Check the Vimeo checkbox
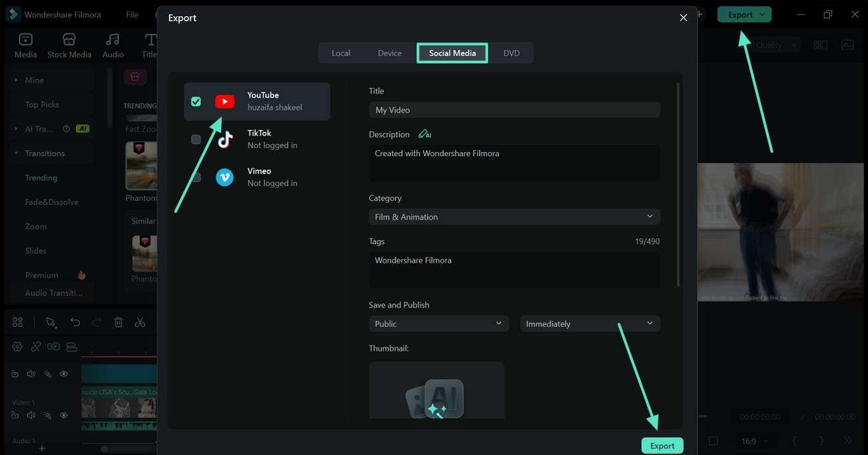The image size is (868, 455). tap(196, 177)
